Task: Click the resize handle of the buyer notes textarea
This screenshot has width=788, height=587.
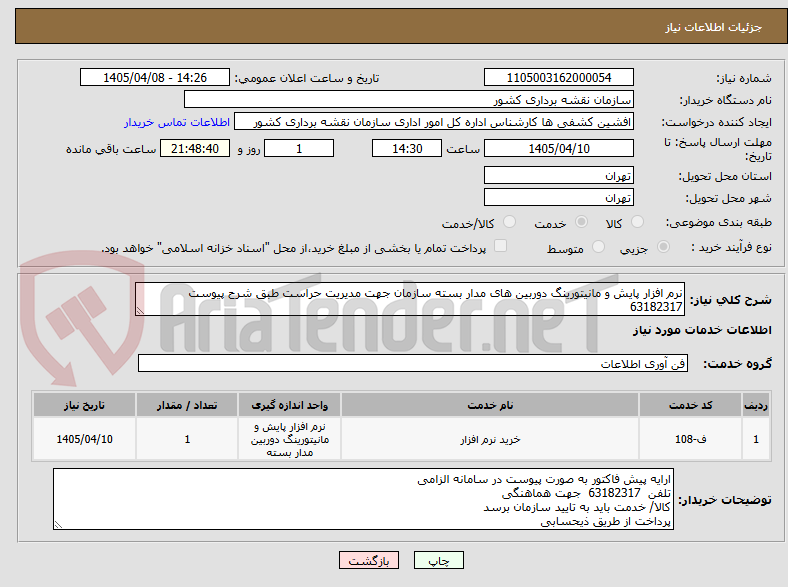Action: tap(58, 525)
